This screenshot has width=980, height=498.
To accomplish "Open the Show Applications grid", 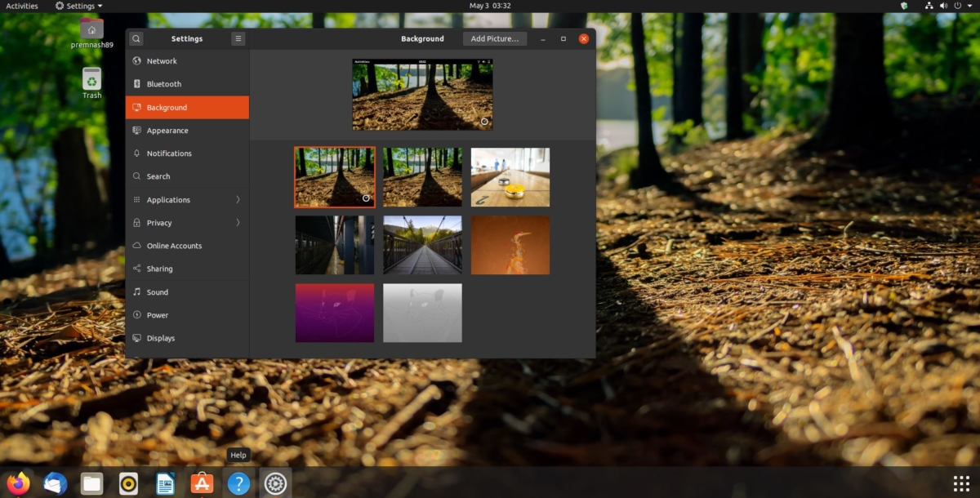I will coord(960,482).
